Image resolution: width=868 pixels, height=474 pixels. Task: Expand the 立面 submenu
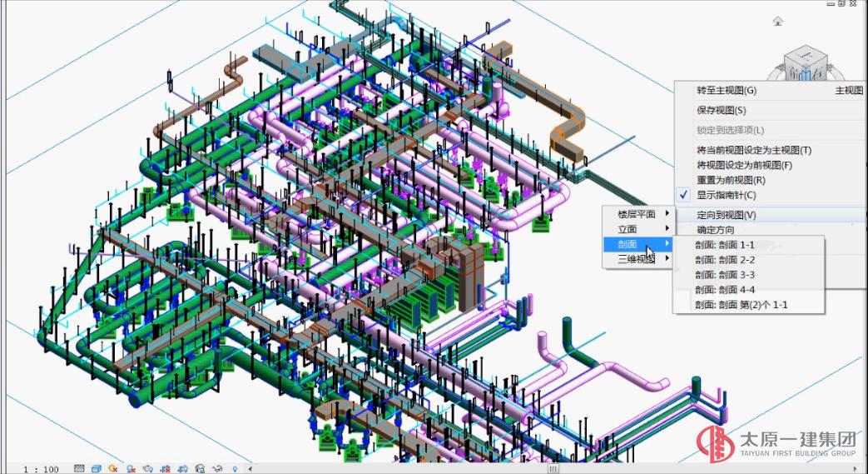[x=637, y=229]
